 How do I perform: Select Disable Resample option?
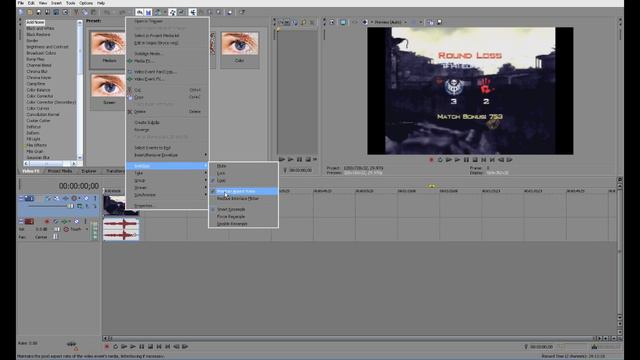[x=243, y=224]
